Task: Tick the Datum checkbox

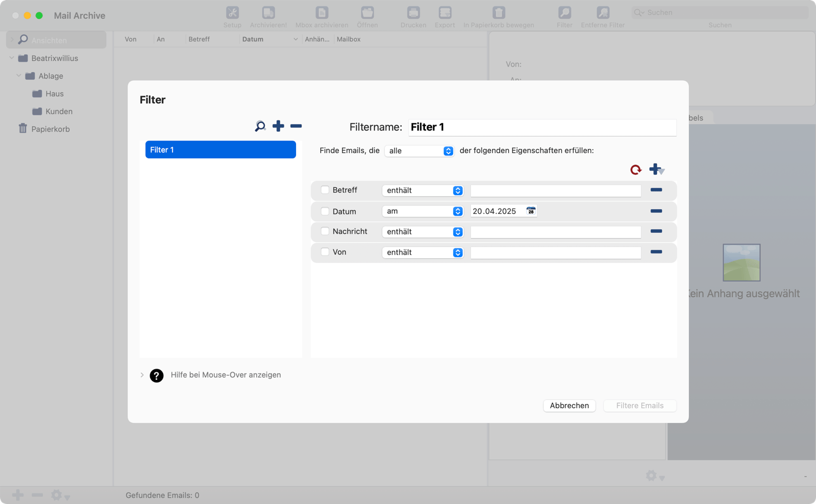Action: pyautogui.click(x=325, y=211)
